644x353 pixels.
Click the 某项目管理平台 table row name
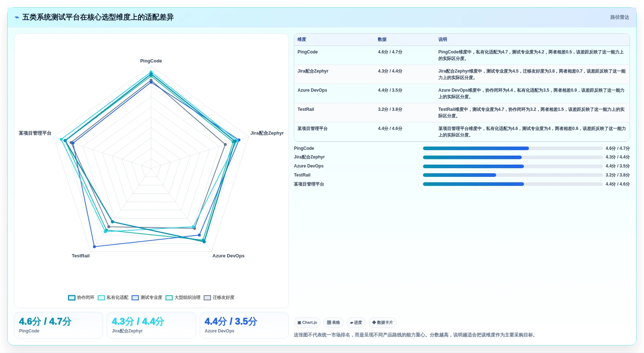coord(313,128)
